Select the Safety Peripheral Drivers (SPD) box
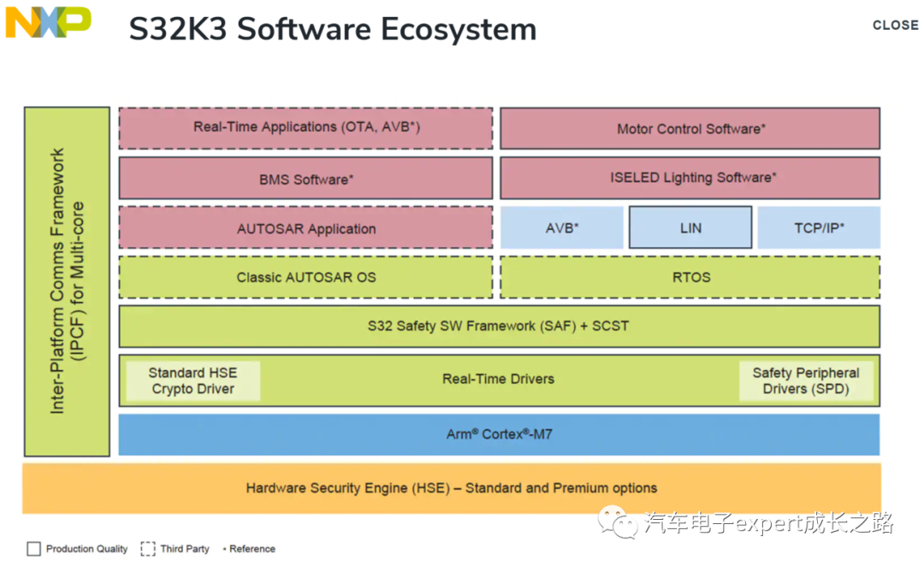This screenshot has height=566, width=924. pos(806,381)
